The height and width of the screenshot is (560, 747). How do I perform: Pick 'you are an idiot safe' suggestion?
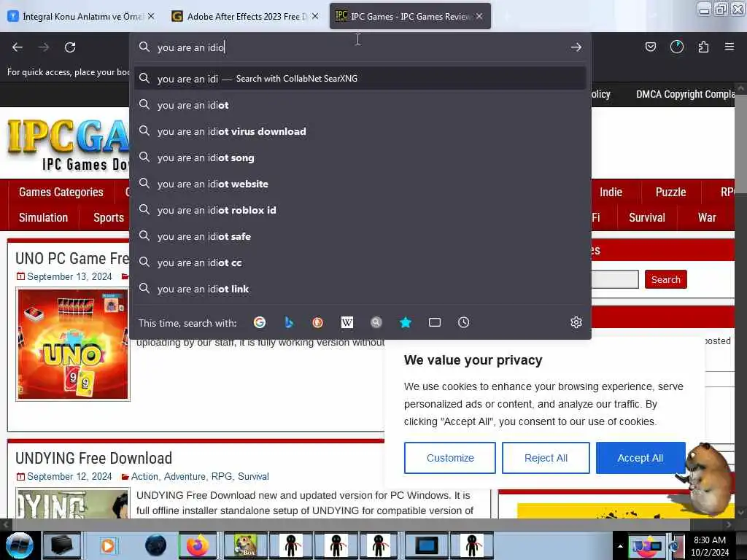point(360,236)
